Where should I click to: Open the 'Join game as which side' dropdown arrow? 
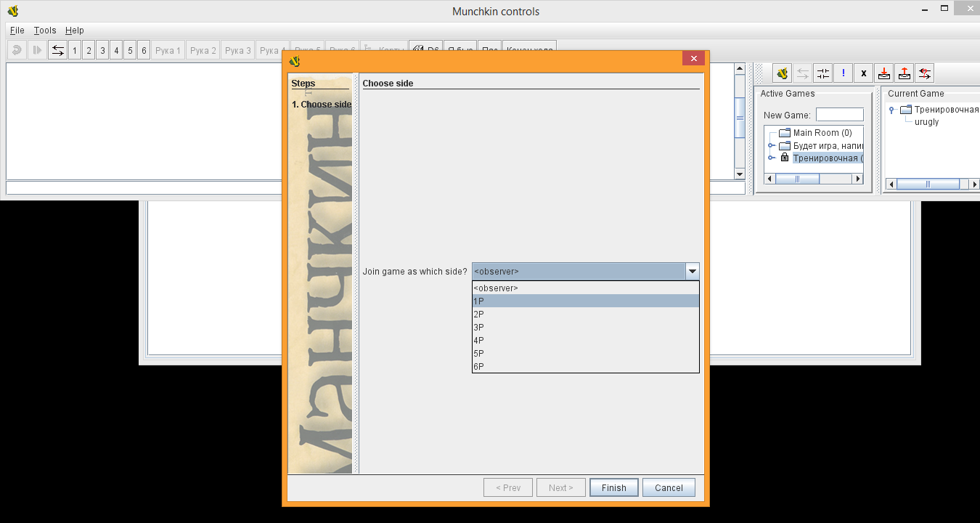point(692,272)
